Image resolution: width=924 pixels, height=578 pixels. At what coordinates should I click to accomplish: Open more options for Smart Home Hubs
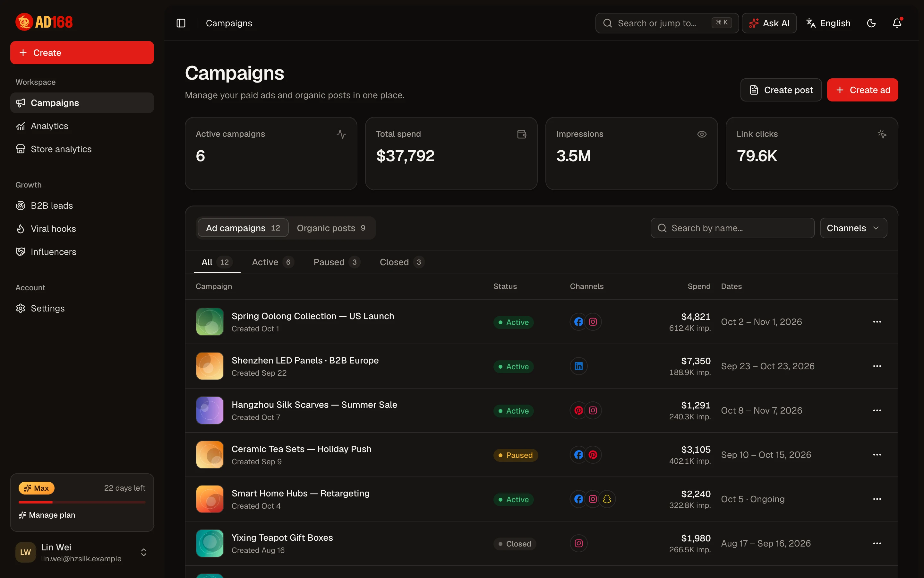[877, 499]
